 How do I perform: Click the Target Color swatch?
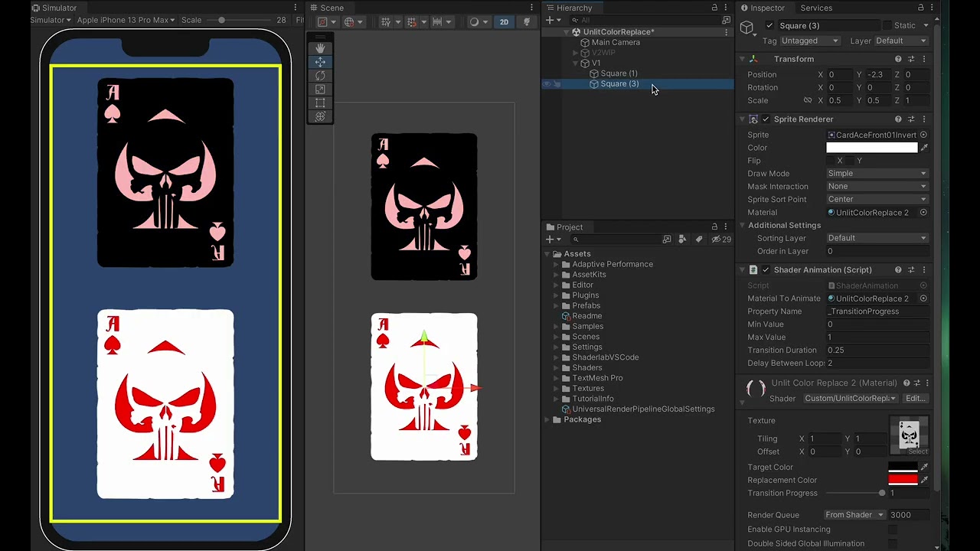pos(903,467)
